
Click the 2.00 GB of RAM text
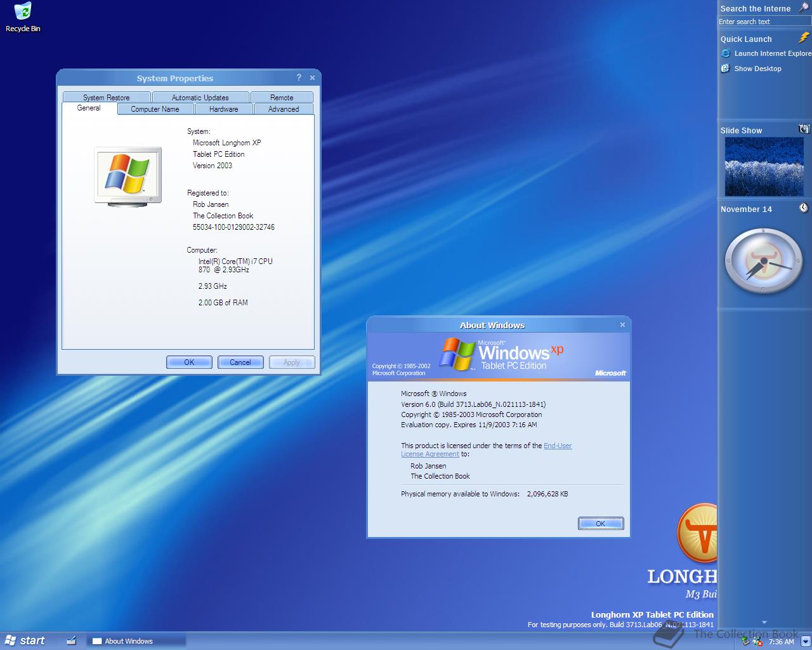point(223,302)
